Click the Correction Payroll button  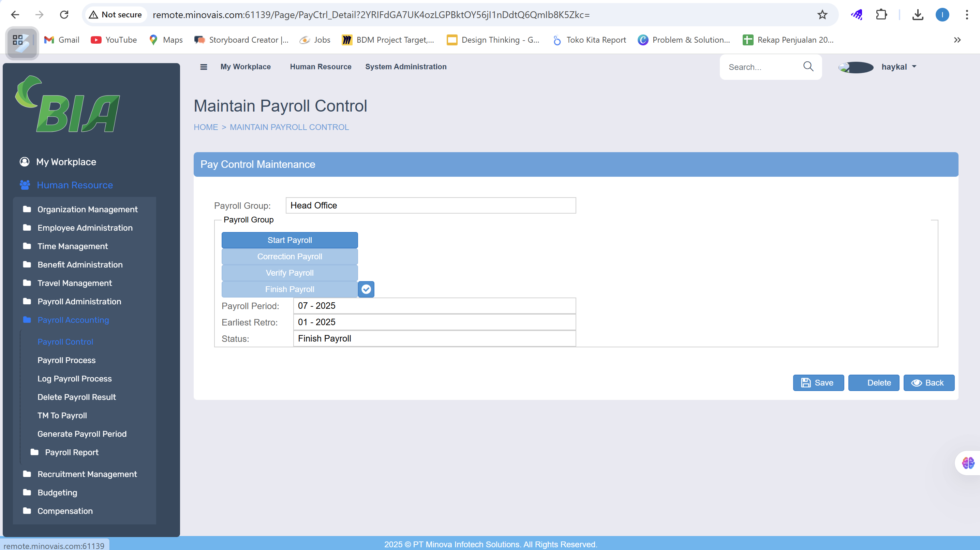[x=289, y=257]
